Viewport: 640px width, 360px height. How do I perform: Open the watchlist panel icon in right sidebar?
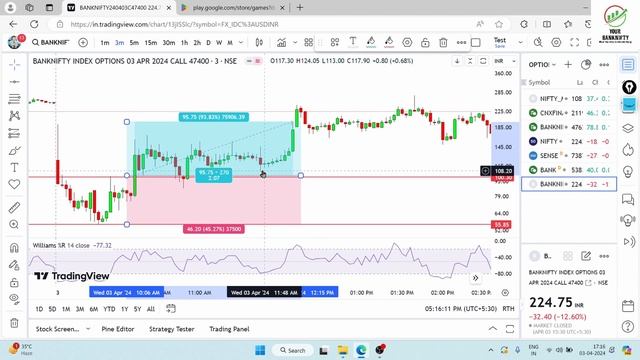click(628, 64)
